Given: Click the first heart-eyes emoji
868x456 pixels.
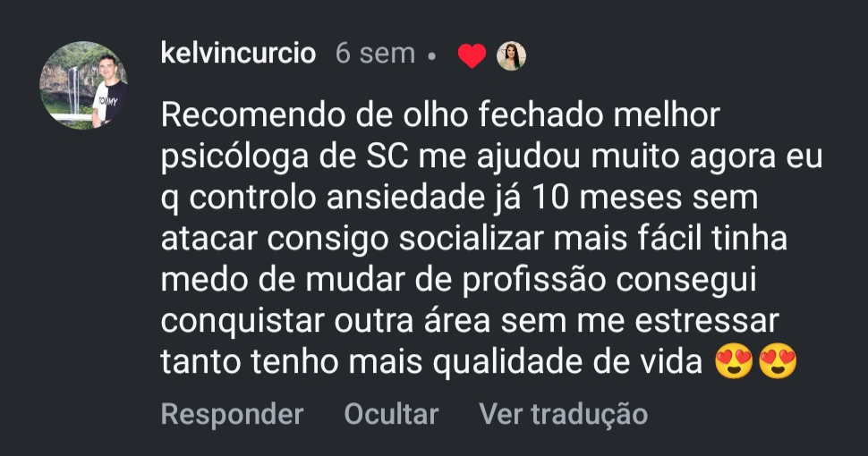Looking at the screenshot, I should (735, 362).
